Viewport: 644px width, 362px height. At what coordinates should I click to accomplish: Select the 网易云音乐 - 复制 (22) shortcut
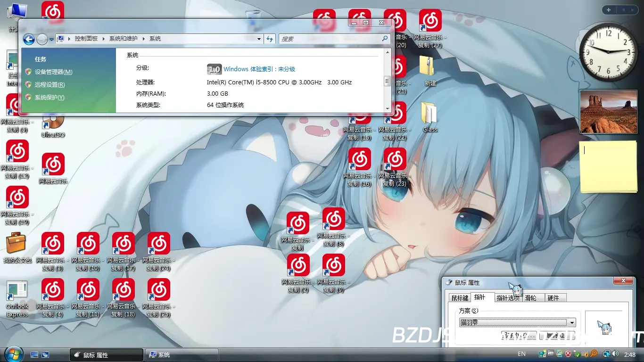pyautogui.click(x=395, y=122)
